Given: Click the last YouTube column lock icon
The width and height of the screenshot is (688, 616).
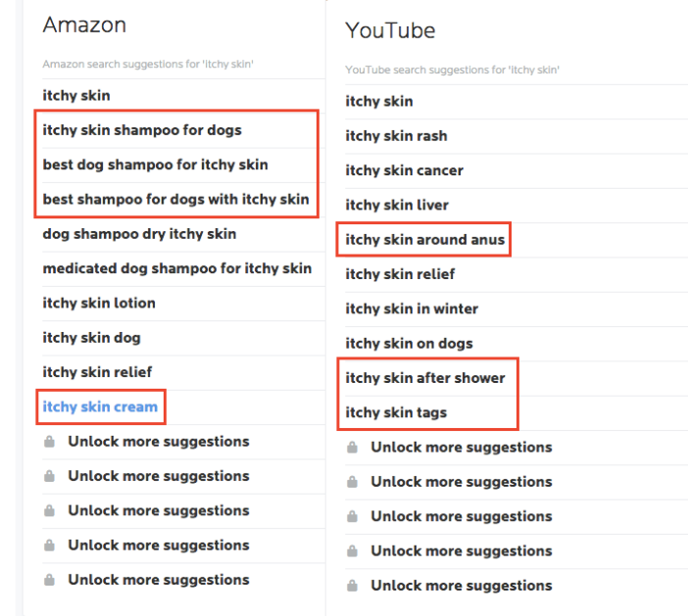Looking at the screenshot, I should pos(353,586).
